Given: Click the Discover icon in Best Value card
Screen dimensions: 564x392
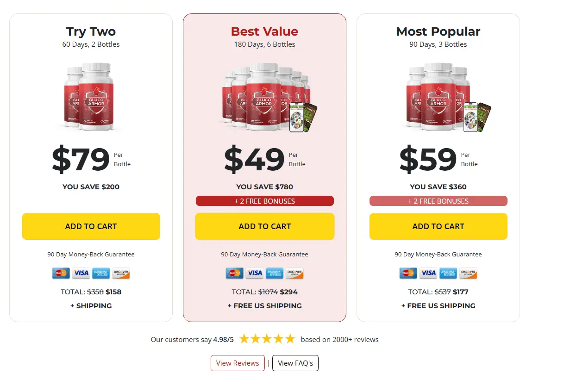Looking at the screenshot, I should click(x=295, y=273).
